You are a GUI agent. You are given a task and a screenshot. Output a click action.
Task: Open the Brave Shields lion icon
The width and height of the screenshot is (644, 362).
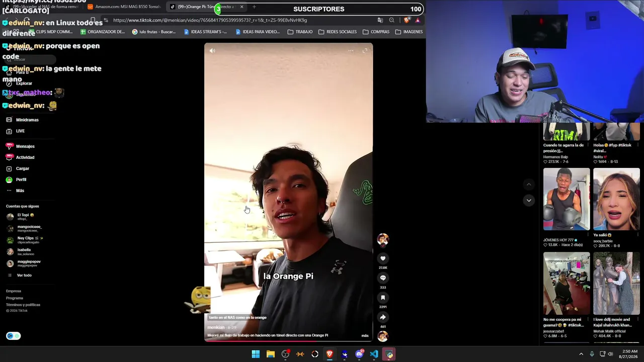point(407,20)
